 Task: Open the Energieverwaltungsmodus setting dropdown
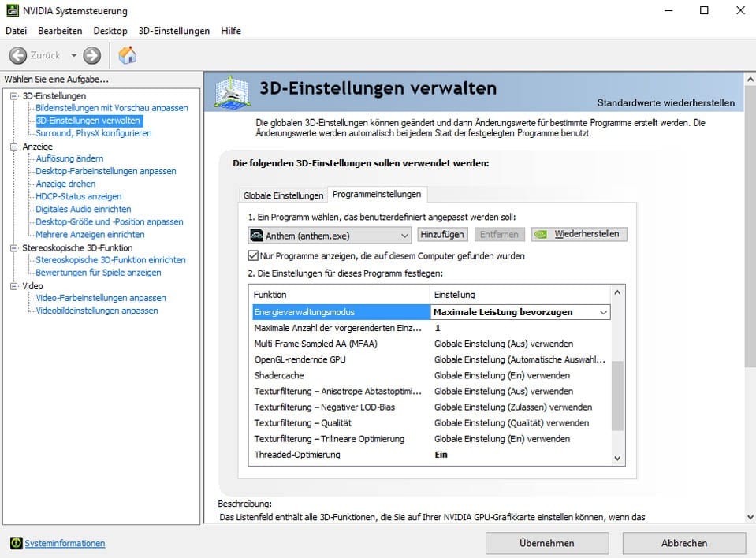coord(603,312)
